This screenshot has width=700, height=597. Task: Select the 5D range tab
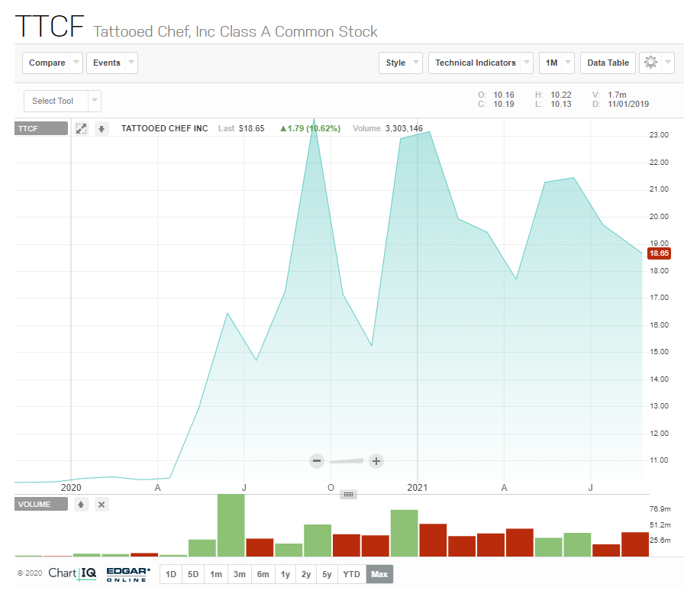(x=193, y=574)
